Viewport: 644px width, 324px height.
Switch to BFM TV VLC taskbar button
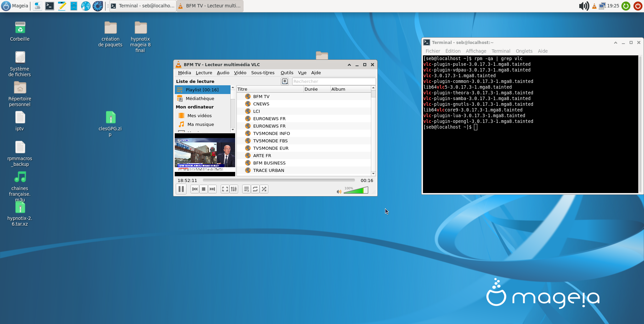click(210, 6)
